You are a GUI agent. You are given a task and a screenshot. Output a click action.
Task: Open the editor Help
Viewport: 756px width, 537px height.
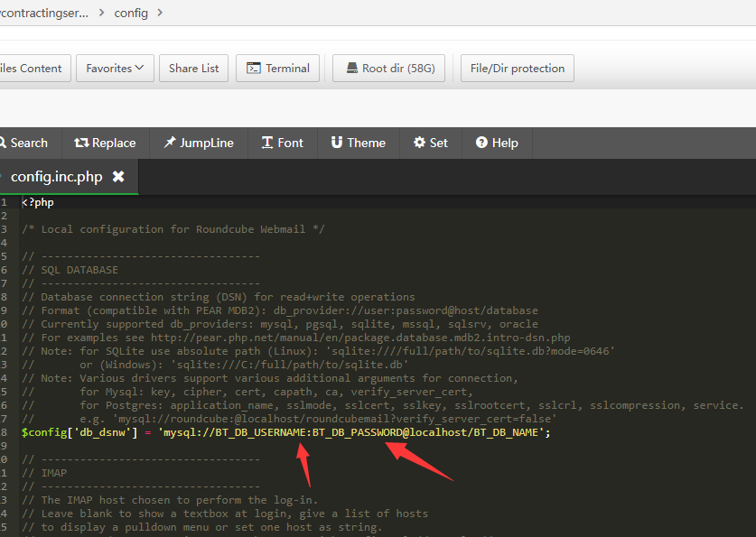[497, 143]
